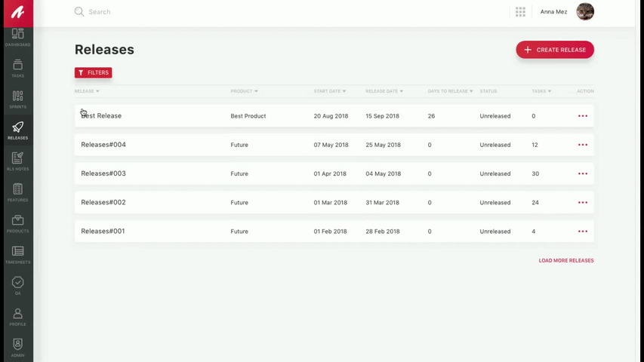The height and width of the screenshot is (362, 644).
Task: Click the red app logo
Action: 18,12
